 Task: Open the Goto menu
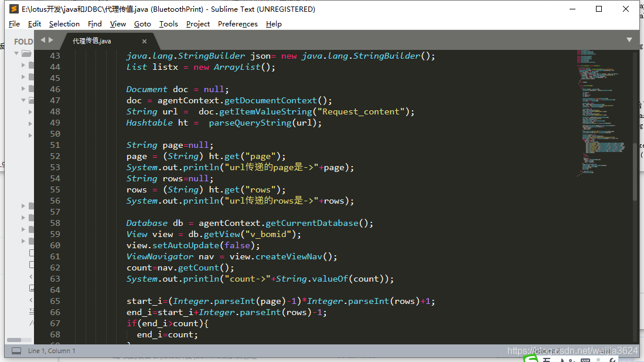click(x=142, y=24)
